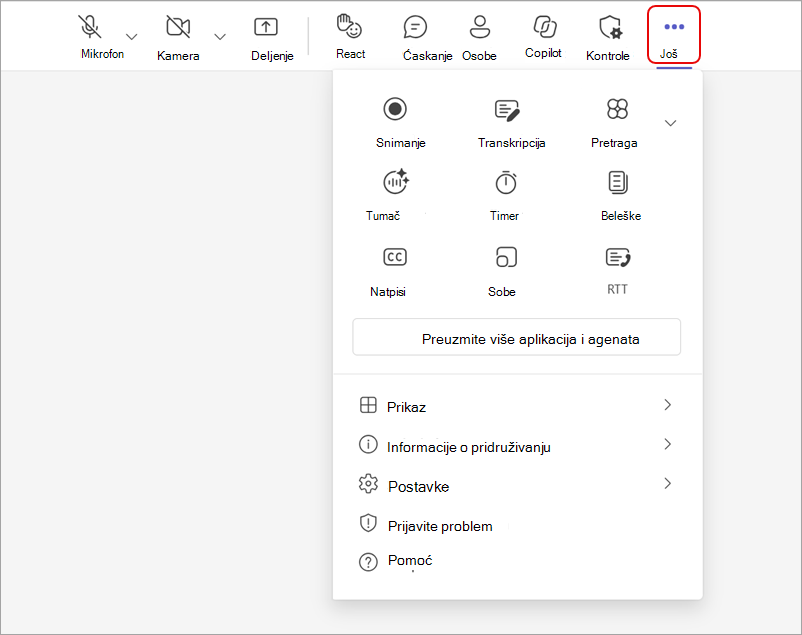The image size is (802, 635).
Task: Open the Mikrofon options dropdown arrow
Action: tap(131, 37)
